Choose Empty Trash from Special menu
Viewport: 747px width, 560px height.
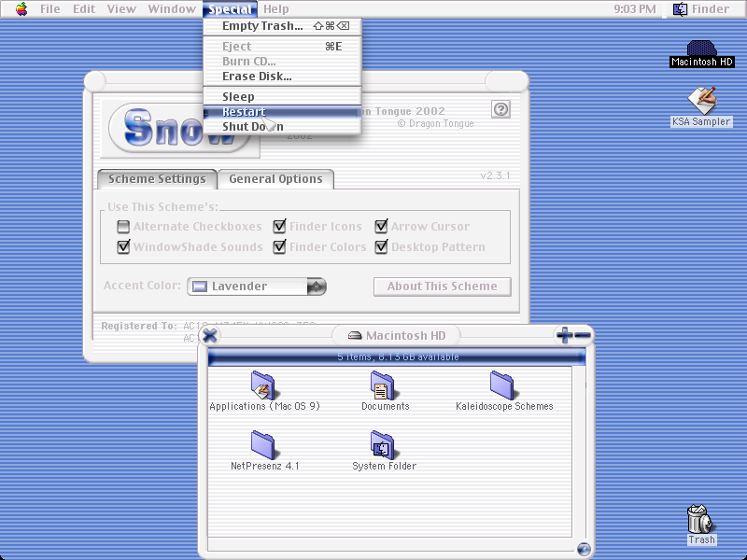[283, 26]
